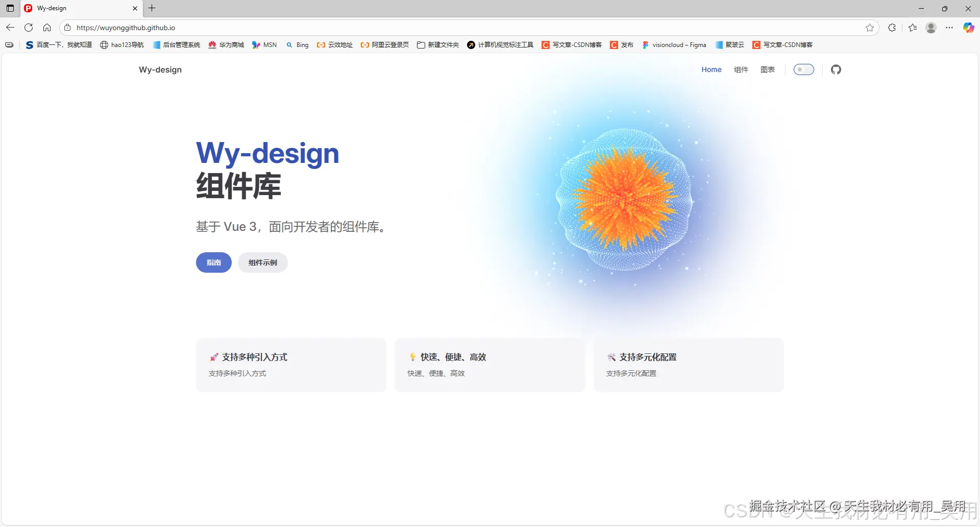
Task: Open the browser profile avatar menu
Action: [x=930, y=28]
